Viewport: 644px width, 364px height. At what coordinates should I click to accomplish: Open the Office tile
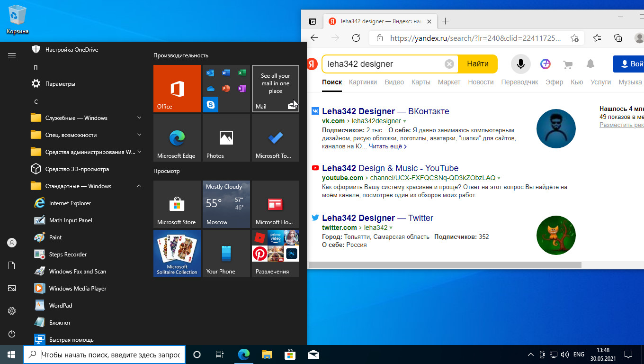tap(177, 89)
